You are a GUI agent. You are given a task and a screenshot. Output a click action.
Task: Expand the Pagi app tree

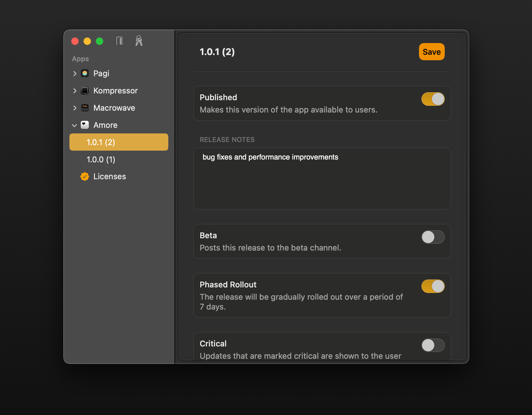point(75,73)
